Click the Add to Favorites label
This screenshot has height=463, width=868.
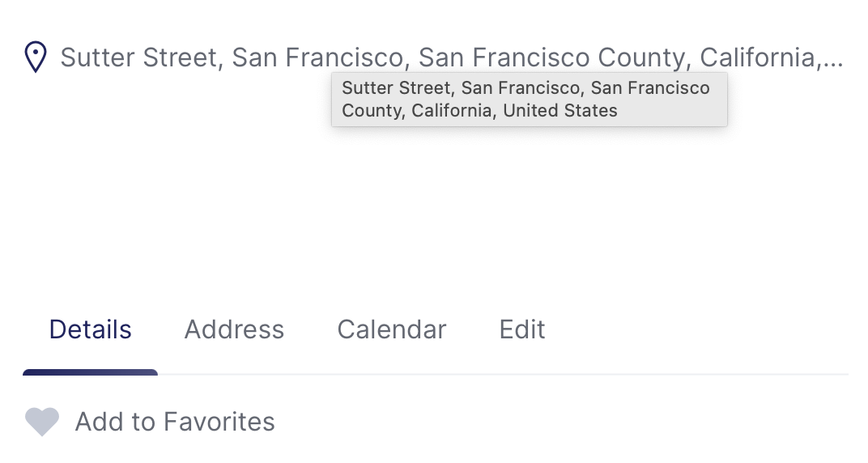(175, 422)
